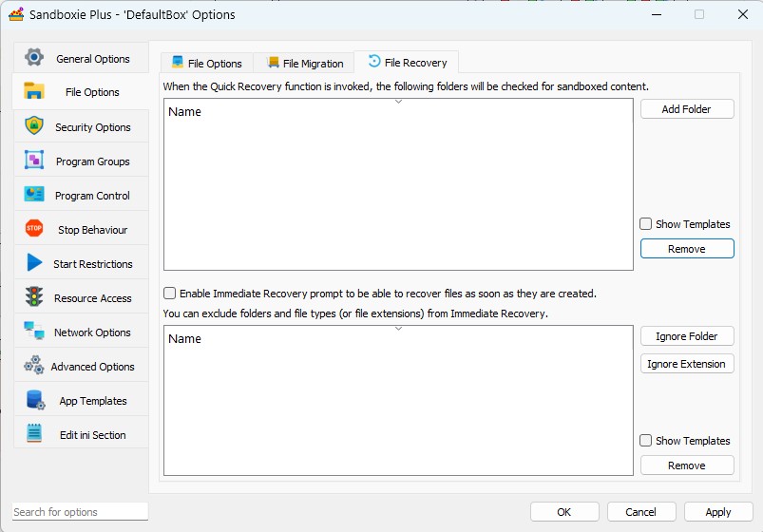Click the Resource Access traffic light icon
This screenshot has width=763, height=532.
pyautogui.click(x=34, y=297)
